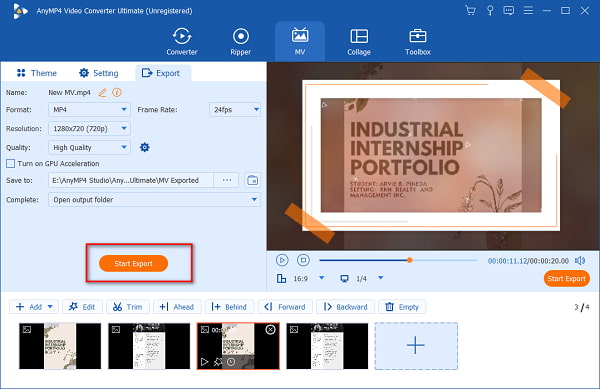
Task: Move clip with Forward button
Action: tap(285, 307)
